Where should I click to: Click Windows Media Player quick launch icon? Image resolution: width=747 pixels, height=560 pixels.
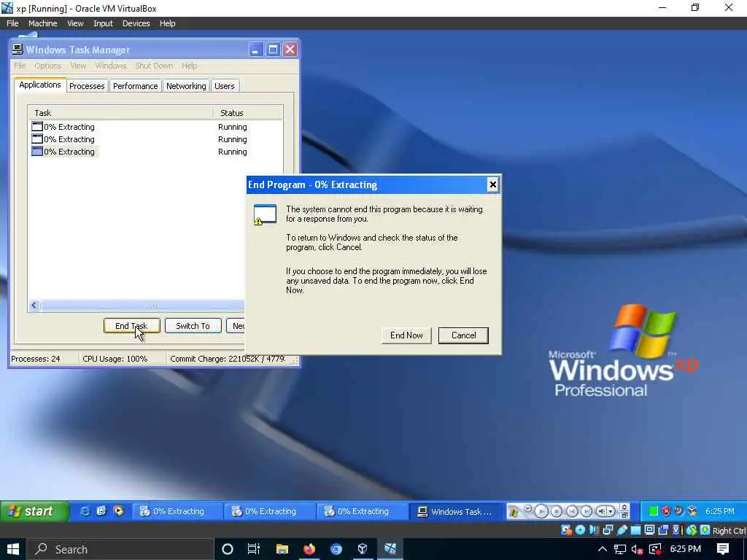[x=118, y=511]
